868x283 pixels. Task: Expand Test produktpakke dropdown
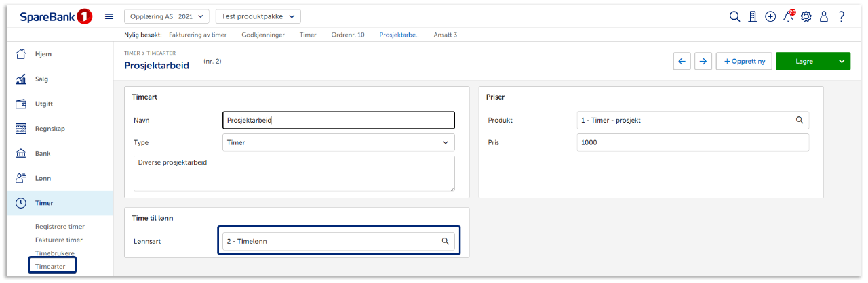coord(258,16)
